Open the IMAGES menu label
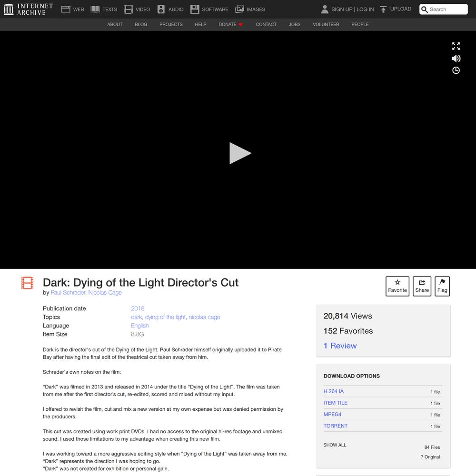Screen dimensions: 476x476 click(256, 10)
